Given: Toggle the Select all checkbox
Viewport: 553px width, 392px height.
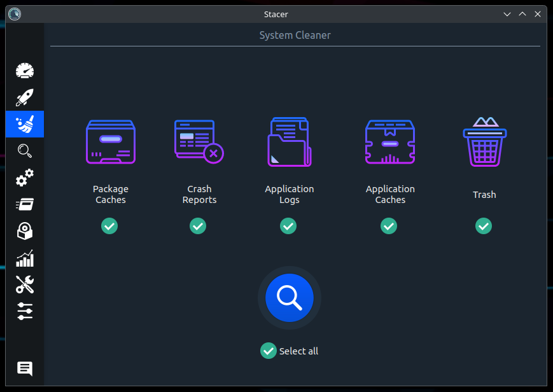Looking at the screenshot, I should (269, 351).
